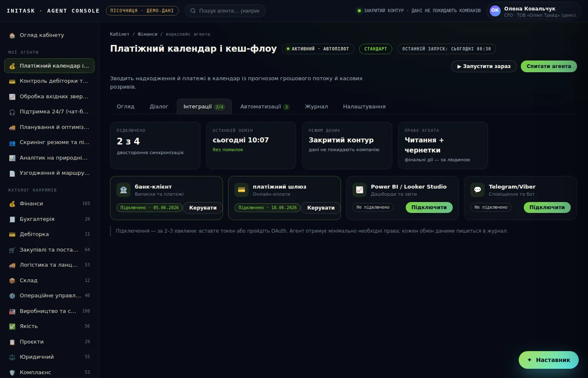This screenshot has width=588, height=378.
Task: Click the gear icon beside Операційне управління
Action: (x=12, y=296)
